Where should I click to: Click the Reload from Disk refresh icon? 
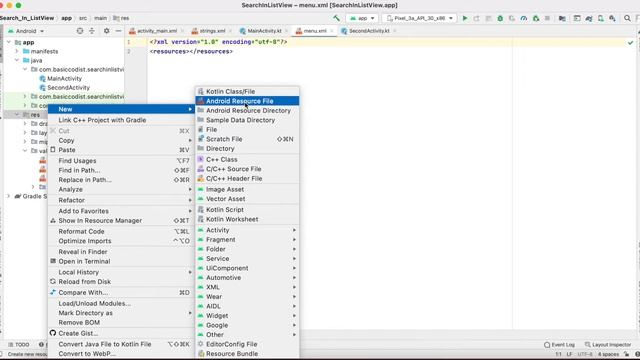(53, 282)
